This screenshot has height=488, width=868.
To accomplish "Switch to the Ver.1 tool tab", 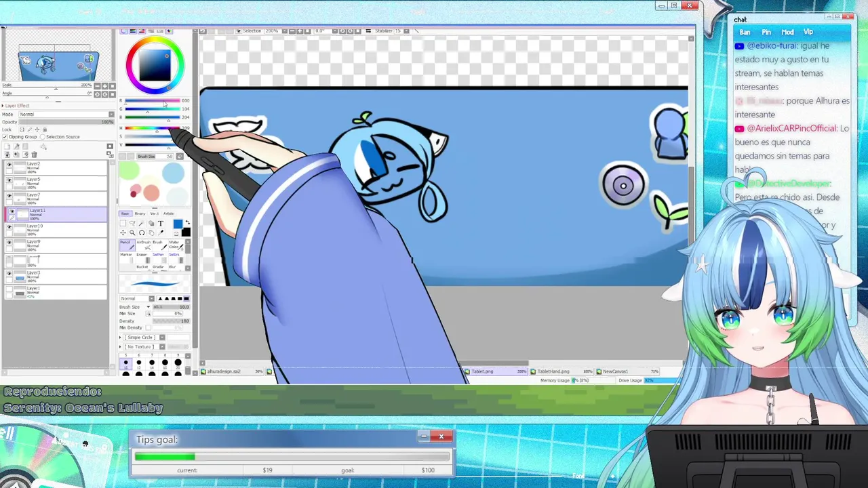I will [x=154, y=213].
